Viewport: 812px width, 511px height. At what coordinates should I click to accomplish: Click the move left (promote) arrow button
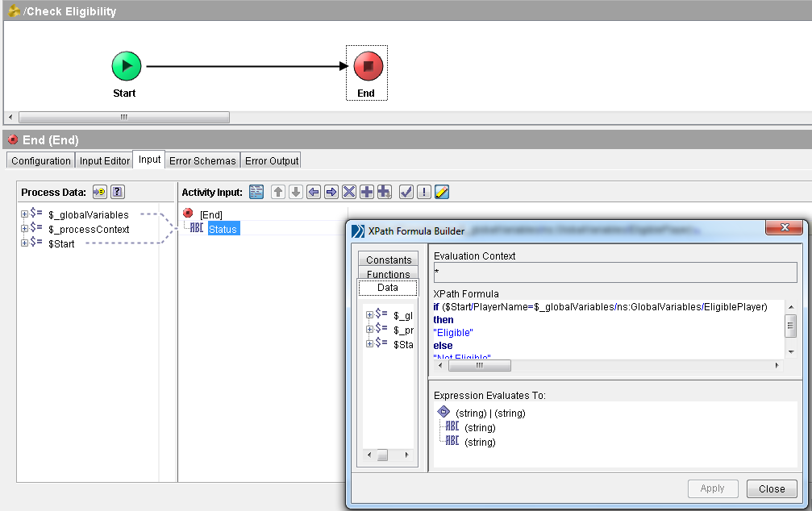(x=314, y=192)
